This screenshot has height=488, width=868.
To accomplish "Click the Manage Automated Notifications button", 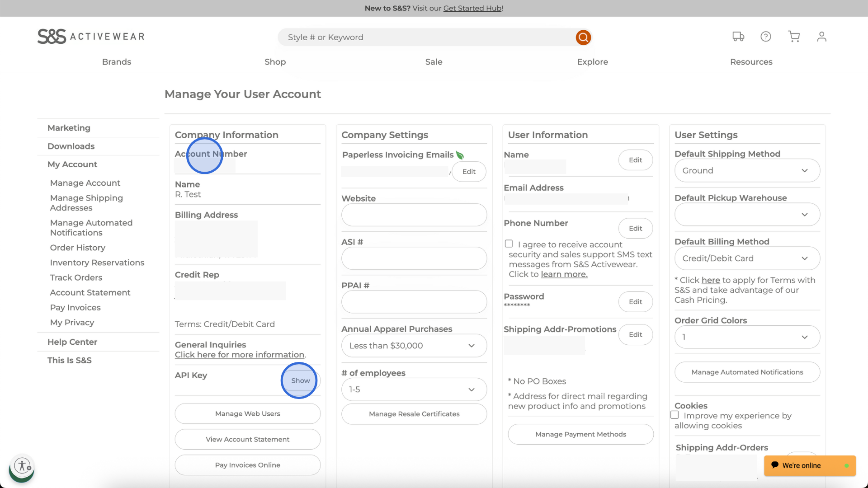I will 747,372.
